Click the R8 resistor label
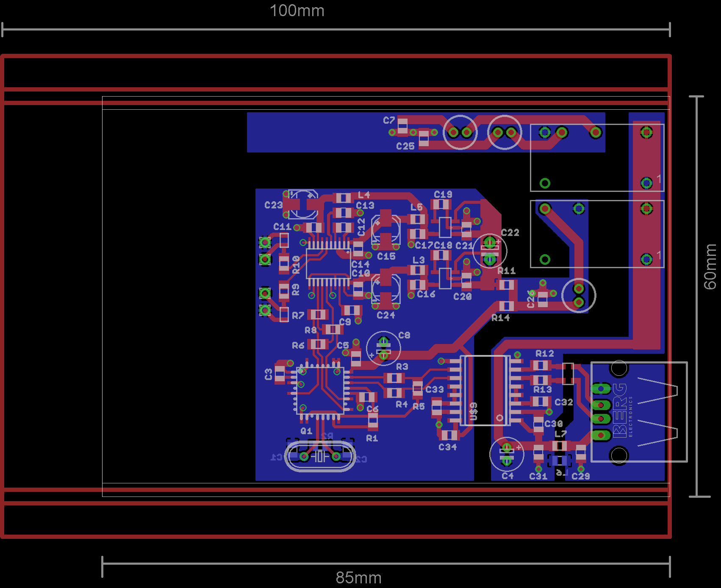This screenshot has height=588, width=721. coord(311,330)
